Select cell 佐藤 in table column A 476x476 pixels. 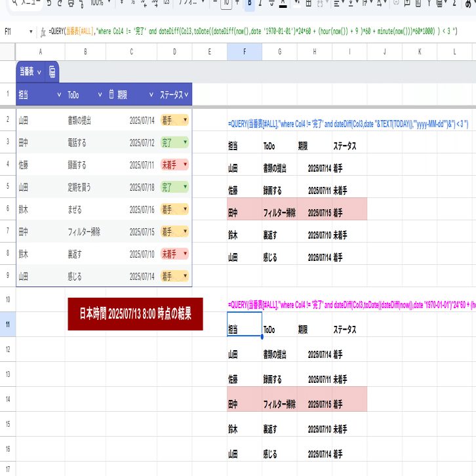coord(41,165)
